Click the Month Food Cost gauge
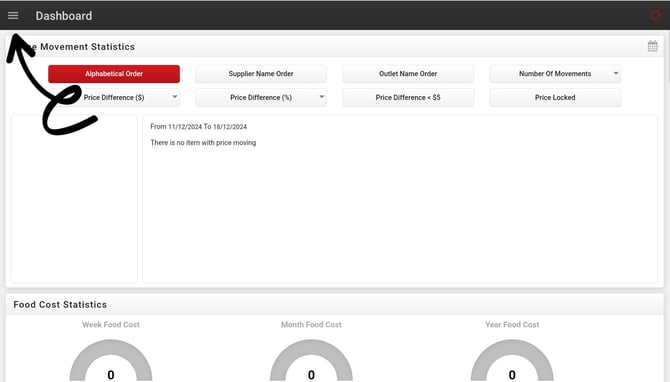This screenshot has height=382, width=670. 311,360
